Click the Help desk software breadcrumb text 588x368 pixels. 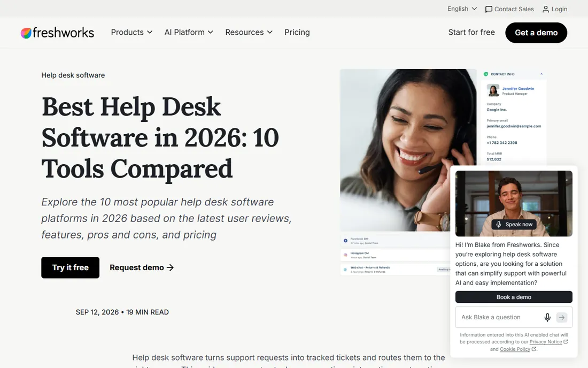[x=73, y=75]
